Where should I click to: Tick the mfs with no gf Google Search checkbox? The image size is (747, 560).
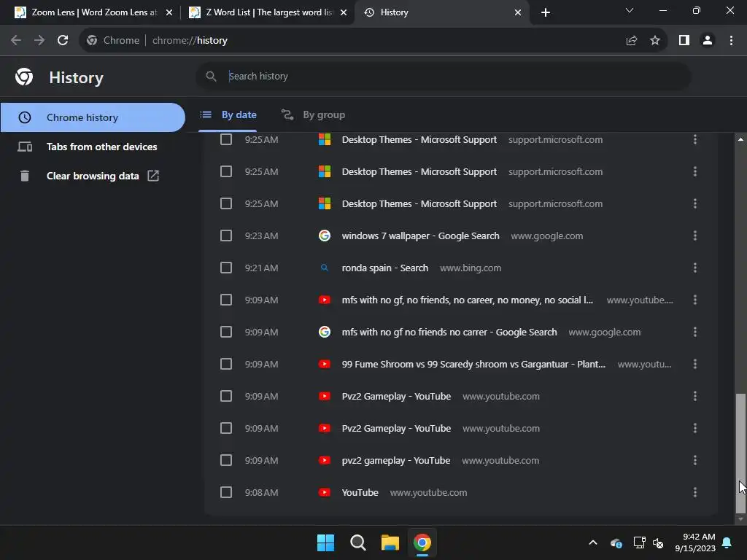(x=226, y=332)
